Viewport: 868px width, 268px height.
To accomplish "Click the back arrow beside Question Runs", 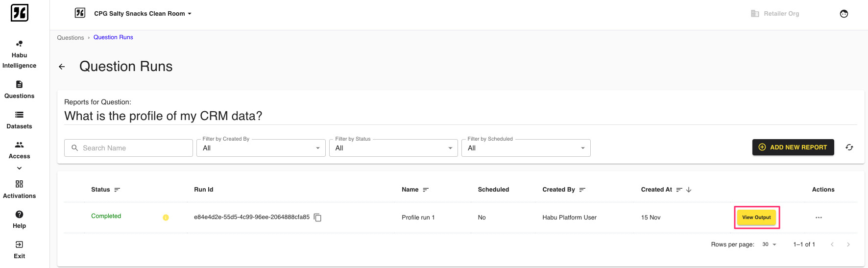I will 62,67.
